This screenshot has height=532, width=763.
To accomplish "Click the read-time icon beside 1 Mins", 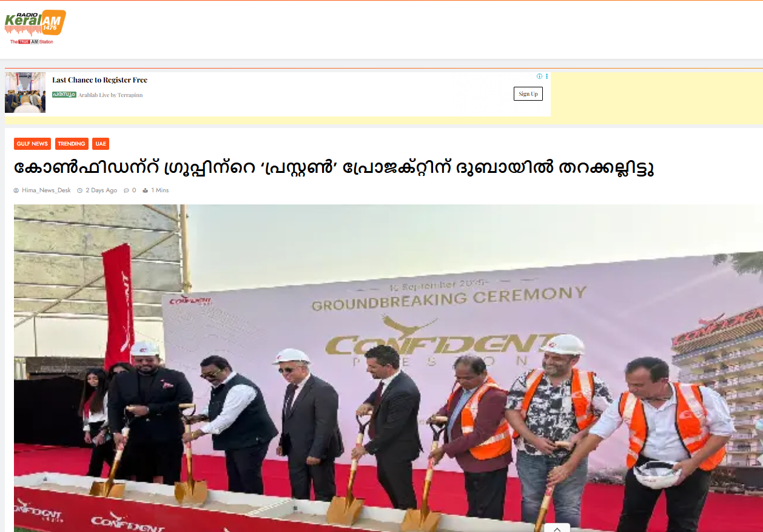I will point(145,190).
